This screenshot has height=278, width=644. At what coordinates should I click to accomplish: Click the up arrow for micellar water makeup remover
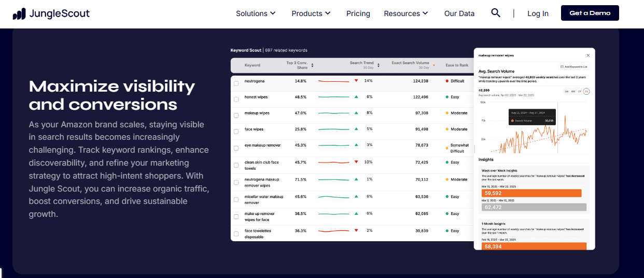(356, 196)
